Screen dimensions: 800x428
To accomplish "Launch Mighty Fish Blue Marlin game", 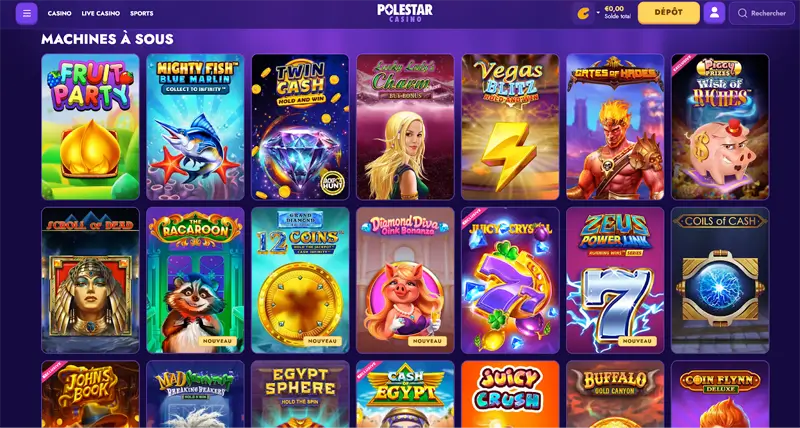I will tap(195, 127).
